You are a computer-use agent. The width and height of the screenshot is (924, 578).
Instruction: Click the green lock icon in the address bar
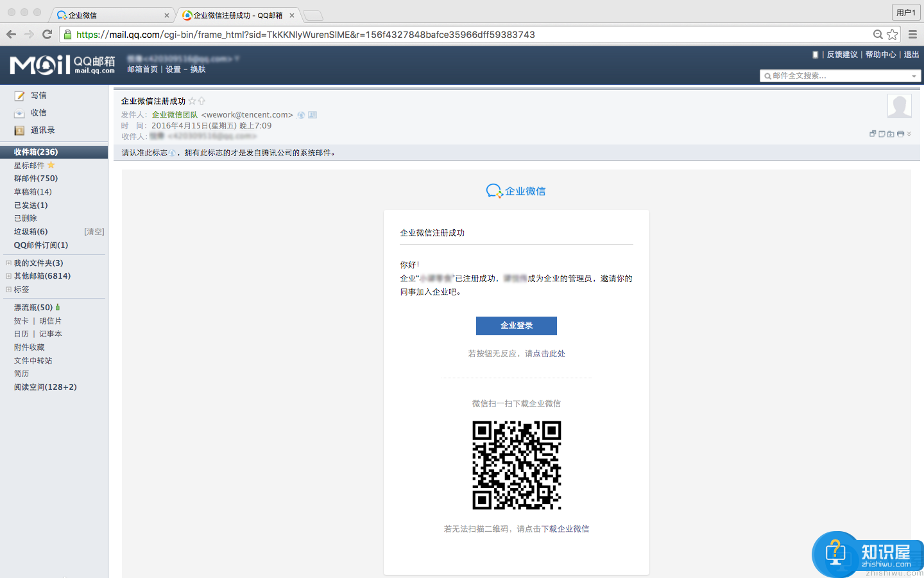68,34
